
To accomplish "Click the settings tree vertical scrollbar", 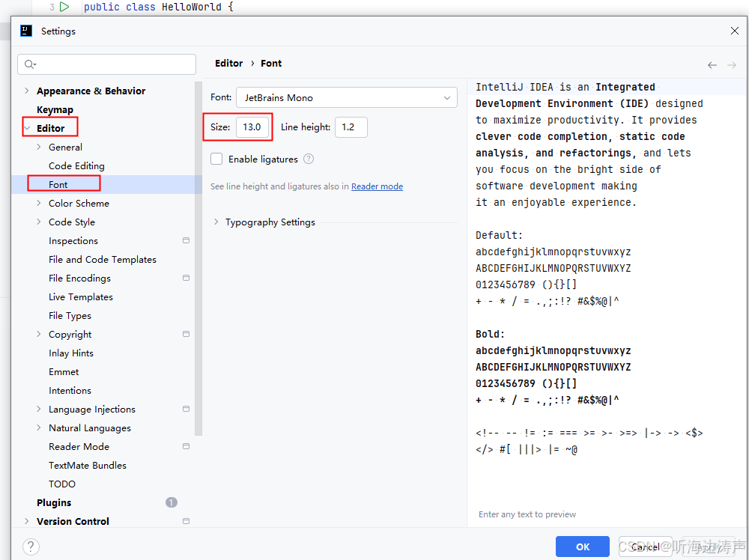I will [x=198, y=258].
